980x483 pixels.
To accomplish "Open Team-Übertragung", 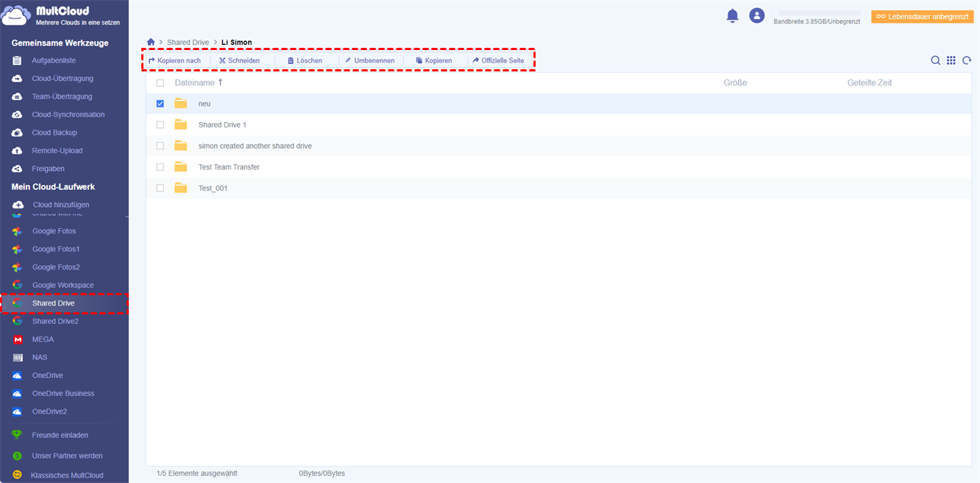I will [62, 96].
